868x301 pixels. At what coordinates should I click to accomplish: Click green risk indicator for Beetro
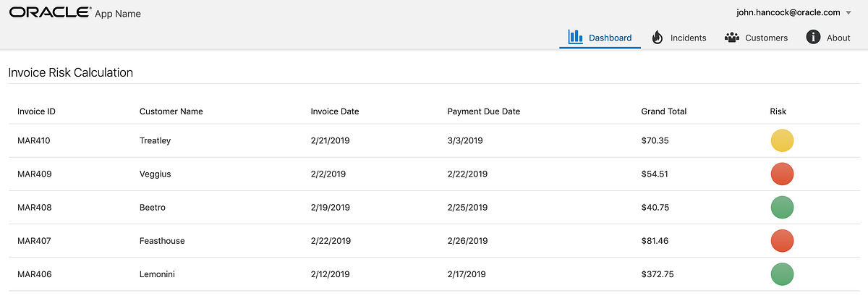(782, 208)
